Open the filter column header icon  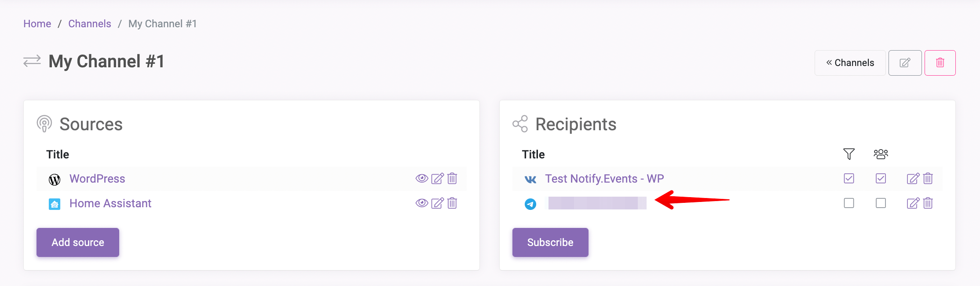point(849,154)
